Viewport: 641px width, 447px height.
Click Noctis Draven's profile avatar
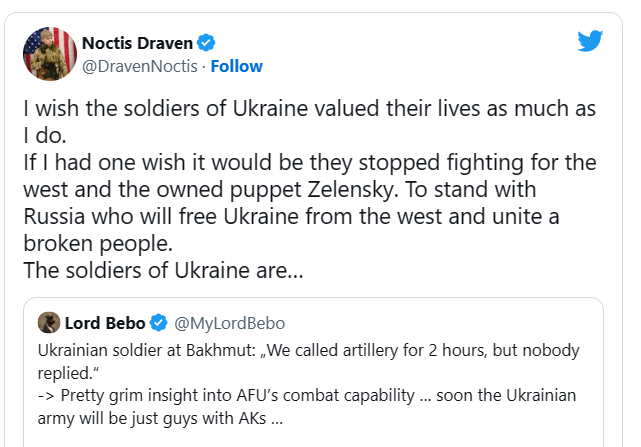50,54
